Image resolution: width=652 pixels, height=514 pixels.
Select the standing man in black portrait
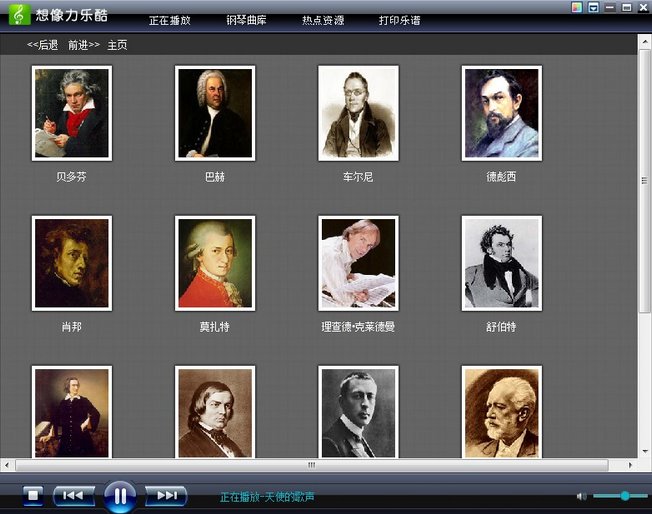point(72,412)
